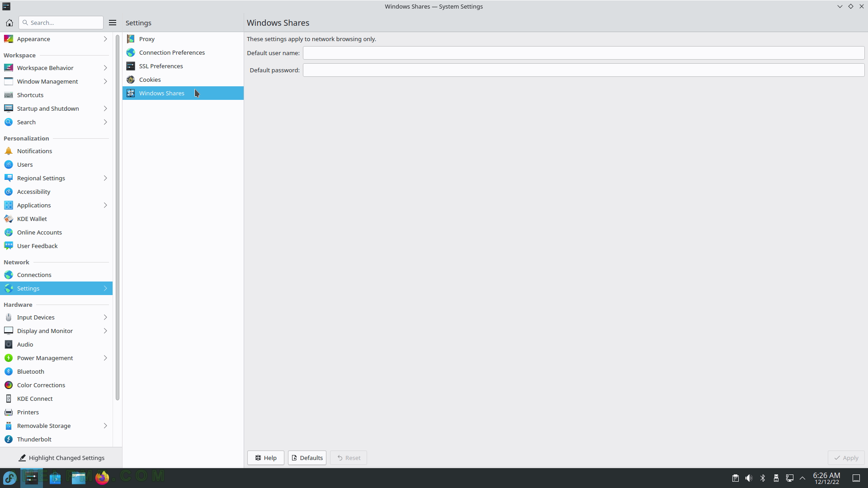The height and width of the screenshot is (488, 868).
Task: Click the volume icon in system tray
Action: pyautogui.click(x=749, y=478)
